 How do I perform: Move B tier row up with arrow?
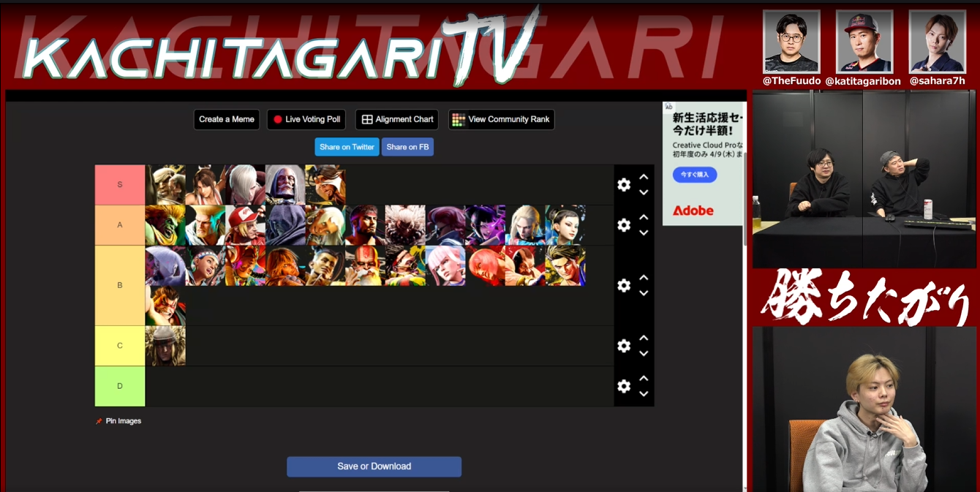tap(644, 278)
